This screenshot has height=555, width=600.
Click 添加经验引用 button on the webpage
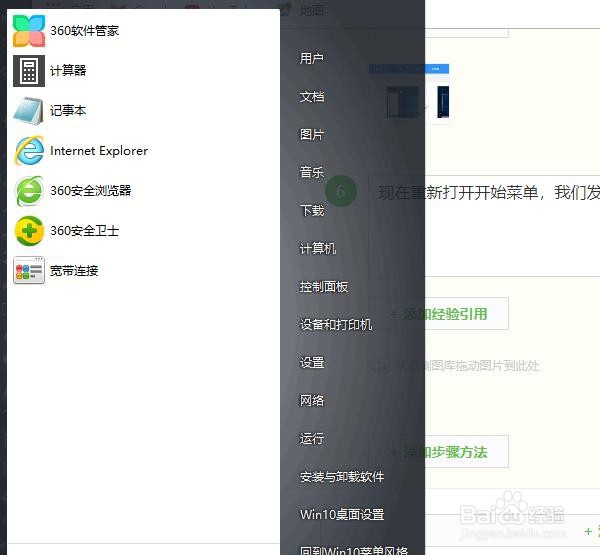tap(439, 313)
